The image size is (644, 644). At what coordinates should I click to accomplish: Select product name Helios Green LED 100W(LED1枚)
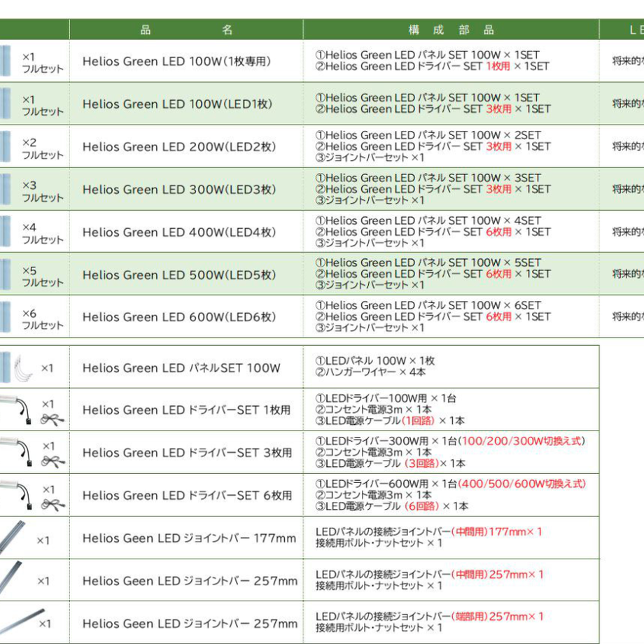tap(177, 104)
